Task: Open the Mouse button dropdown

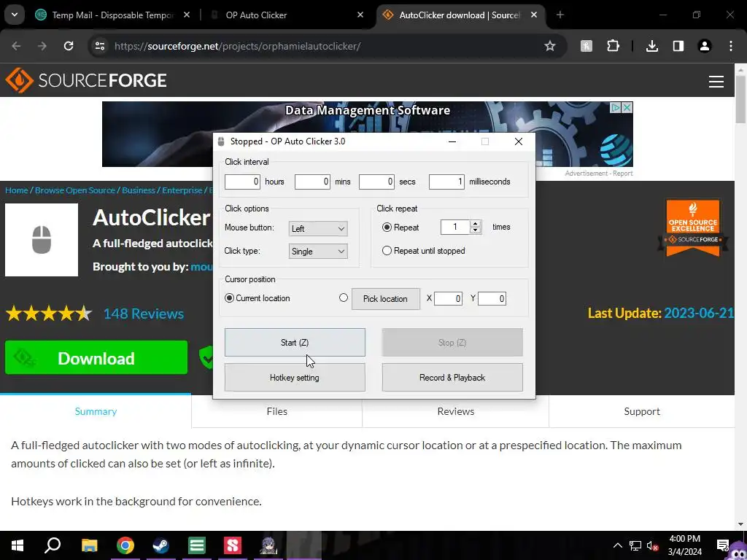Action: (x=318, y=228)
